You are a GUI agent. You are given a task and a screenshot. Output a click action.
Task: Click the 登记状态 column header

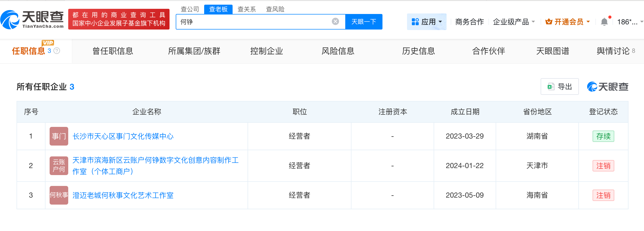603,112
